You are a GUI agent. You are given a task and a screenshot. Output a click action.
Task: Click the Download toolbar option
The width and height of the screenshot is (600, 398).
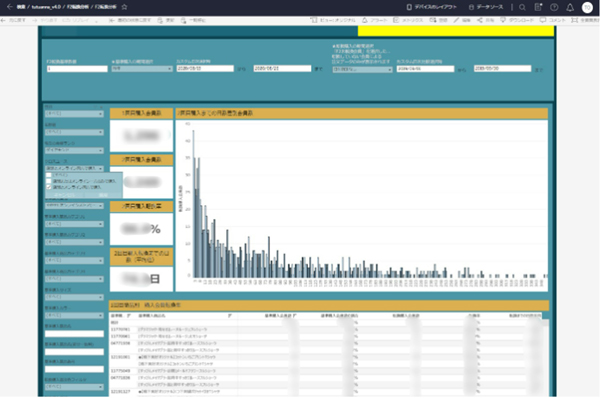517,20
